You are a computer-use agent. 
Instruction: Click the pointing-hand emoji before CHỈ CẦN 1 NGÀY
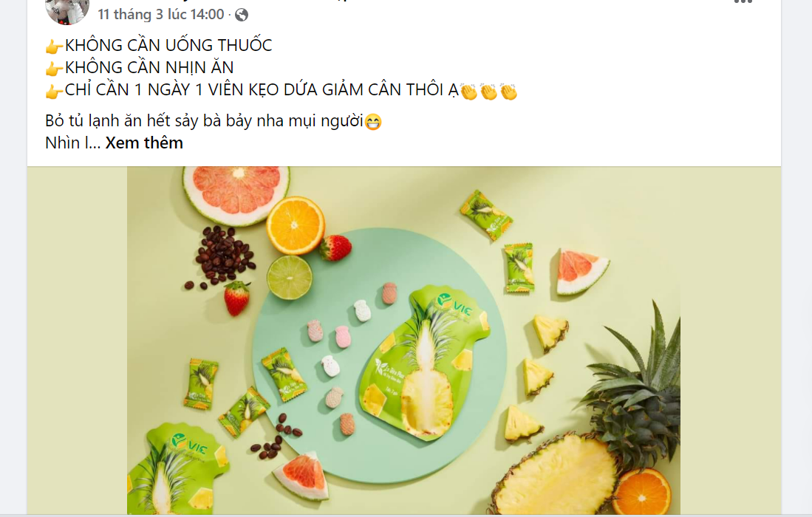[x=54, y=91]
